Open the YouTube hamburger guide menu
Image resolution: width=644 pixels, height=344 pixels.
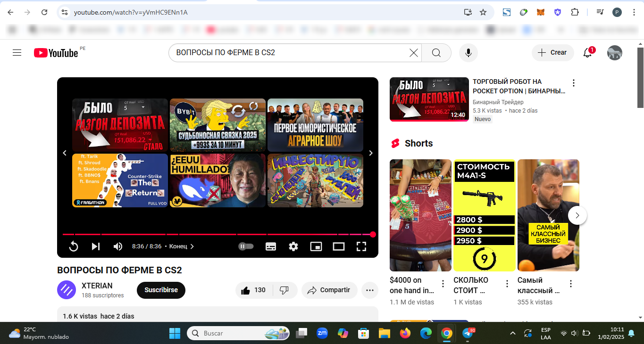(17, 53)
